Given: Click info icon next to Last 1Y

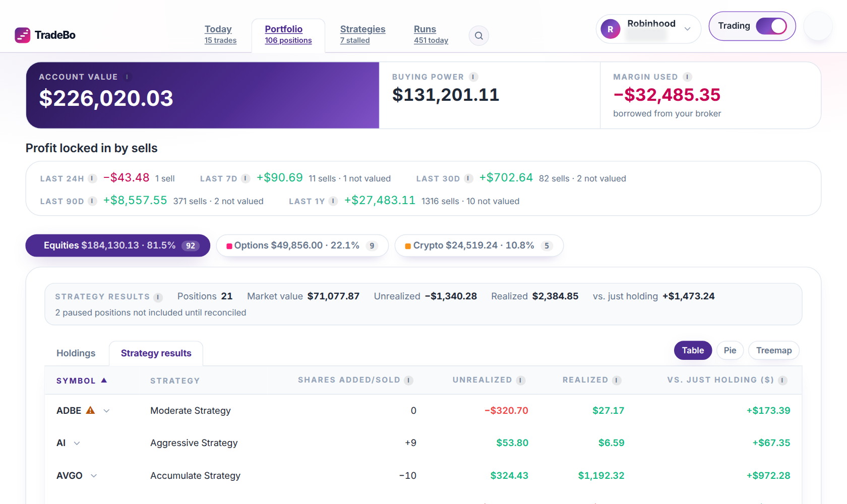Looking at the screenshot, I should 333,201.
